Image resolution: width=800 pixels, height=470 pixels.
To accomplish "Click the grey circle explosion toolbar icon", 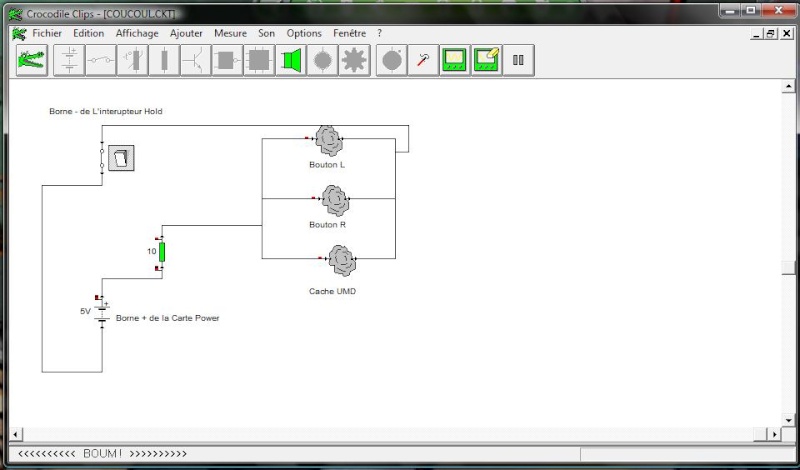I will 391,60.
